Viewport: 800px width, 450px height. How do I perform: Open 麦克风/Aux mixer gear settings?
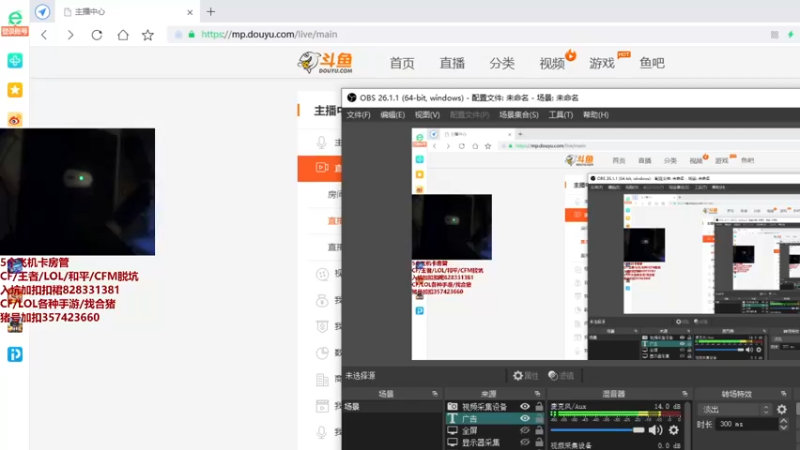click(x=673, y=430)
